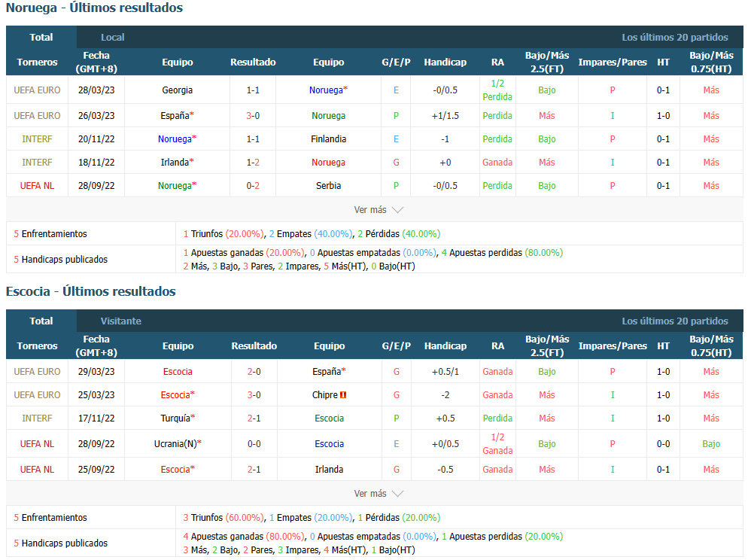Open the Escocia table's Los últimos 20 partidos selector
The height and width of the screenshot is (560, 751).
pos(674,321)
